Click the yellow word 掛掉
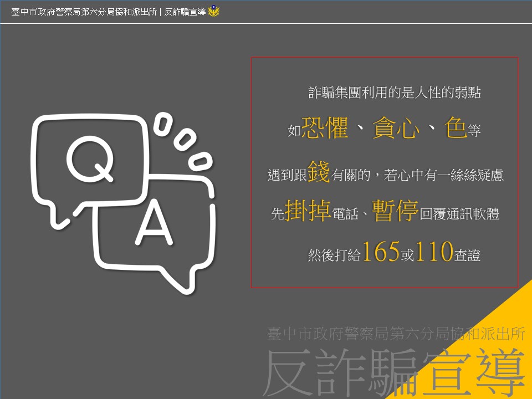The image size is (532, 399). pyautogui.click(x=308, y=211)
